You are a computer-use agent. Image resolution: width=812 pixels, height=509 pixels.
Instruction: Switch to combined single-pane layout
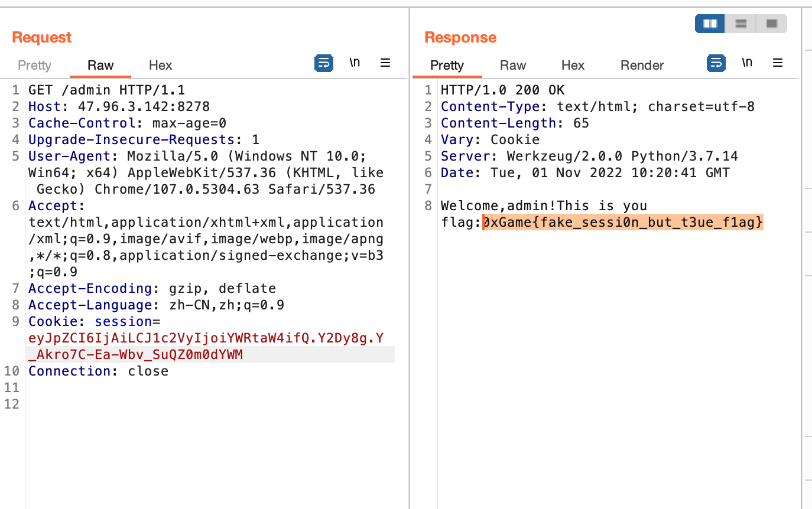click(771, 24)
